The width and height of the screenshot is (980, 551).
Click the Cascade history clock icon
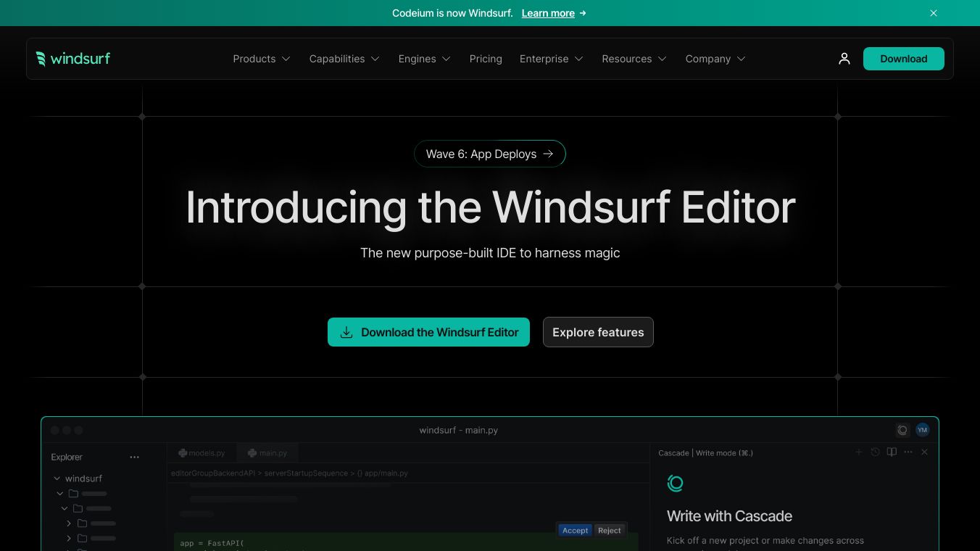(x=875, y=452)
